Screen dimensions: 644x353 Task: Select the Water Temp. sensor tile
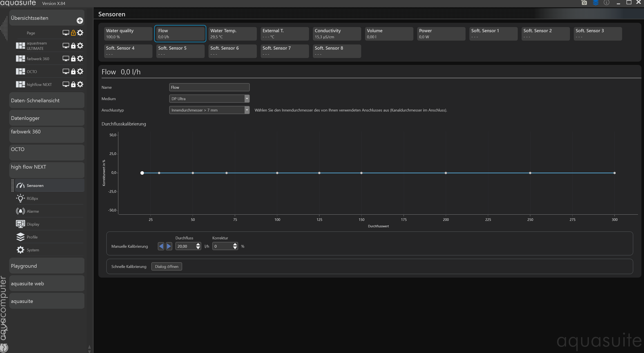(x=232, y=34)
